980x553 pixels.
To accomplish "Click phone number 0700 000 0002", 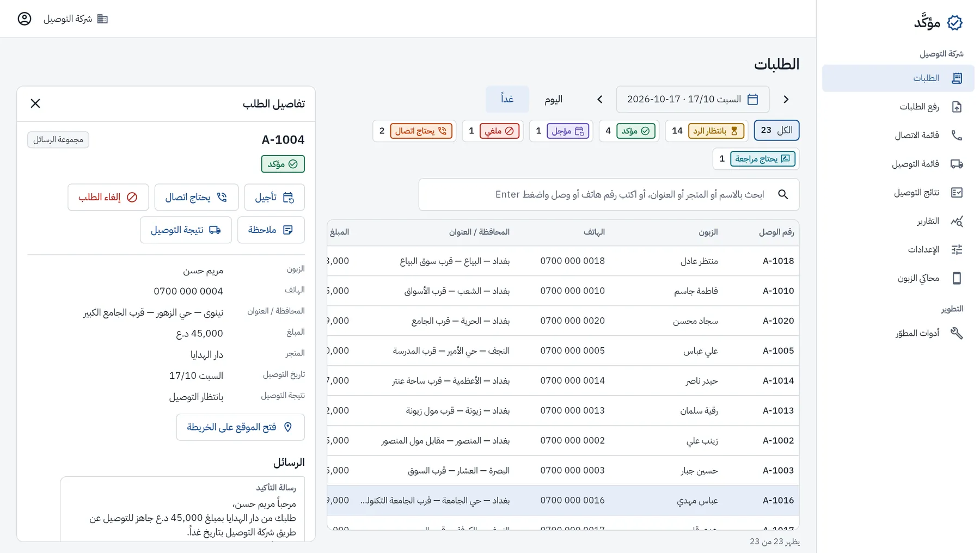I will click(x=572, y=440).
